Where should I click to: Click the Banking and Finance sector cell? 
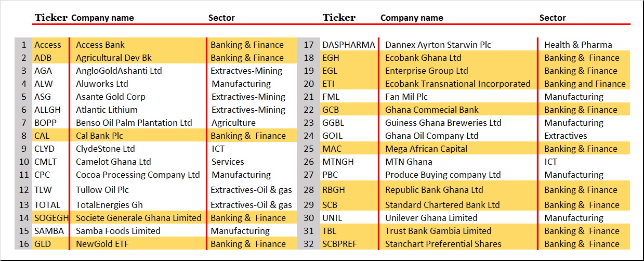point(585,84)
